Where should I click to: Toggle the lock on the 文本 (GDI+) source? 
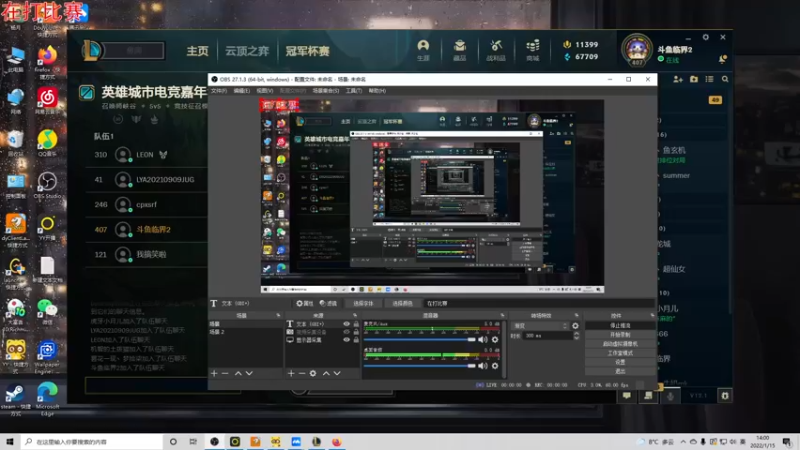pos(356,324)
